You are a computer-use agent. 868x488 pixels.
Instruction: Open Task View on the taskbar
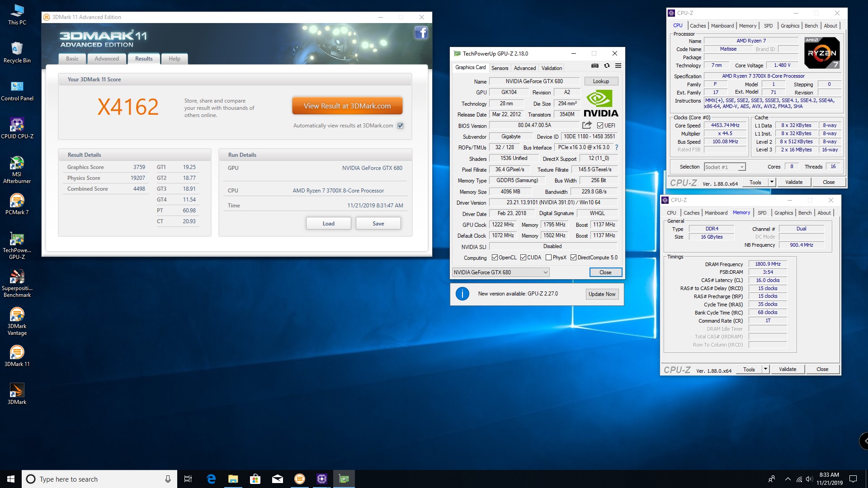188,479
